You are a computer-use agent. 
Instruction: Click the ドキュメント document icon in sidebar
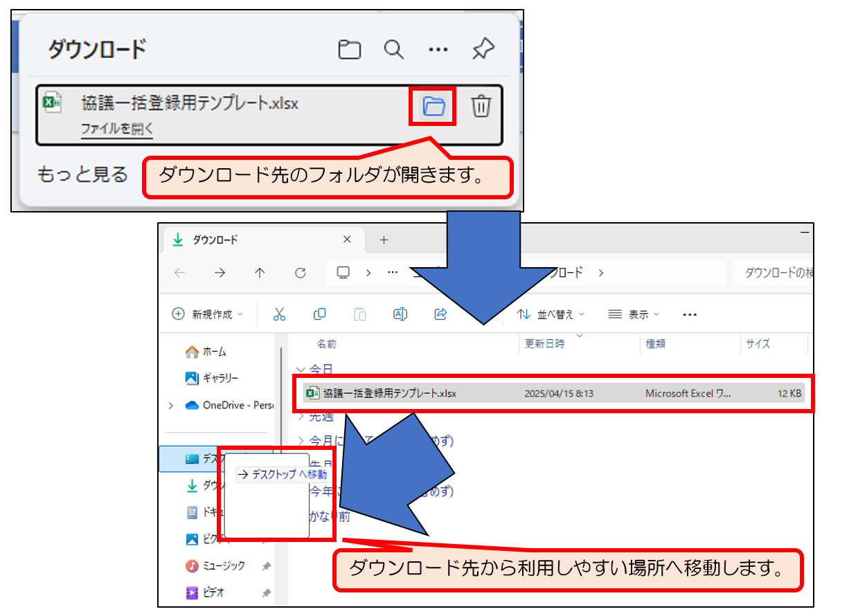pos(192,512)
